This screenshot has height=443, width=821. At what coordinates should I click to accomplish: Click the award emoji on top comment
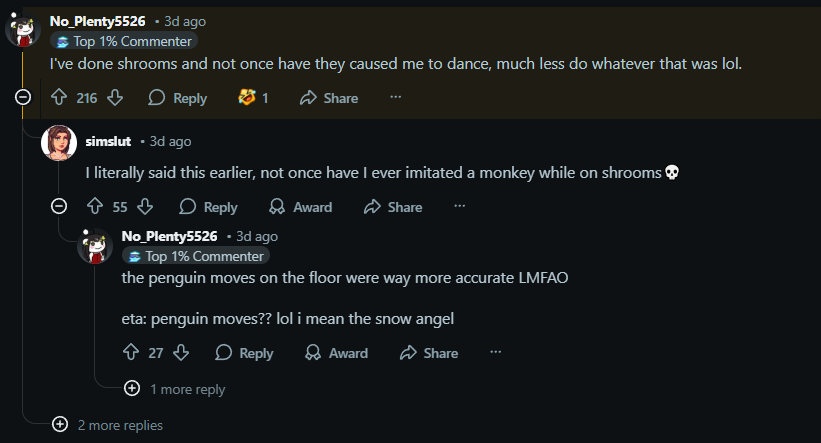click(246, 98)
